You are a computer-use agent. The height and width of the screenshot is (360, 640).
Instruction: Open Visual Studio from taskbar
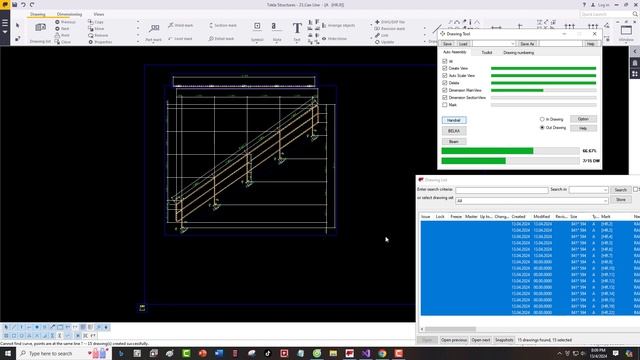(x=366, y=353)
